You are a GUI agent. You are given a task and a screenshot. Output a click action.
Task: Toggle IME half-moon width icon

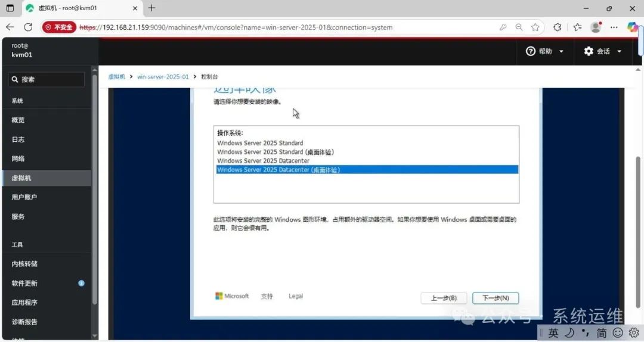(569, 332)
